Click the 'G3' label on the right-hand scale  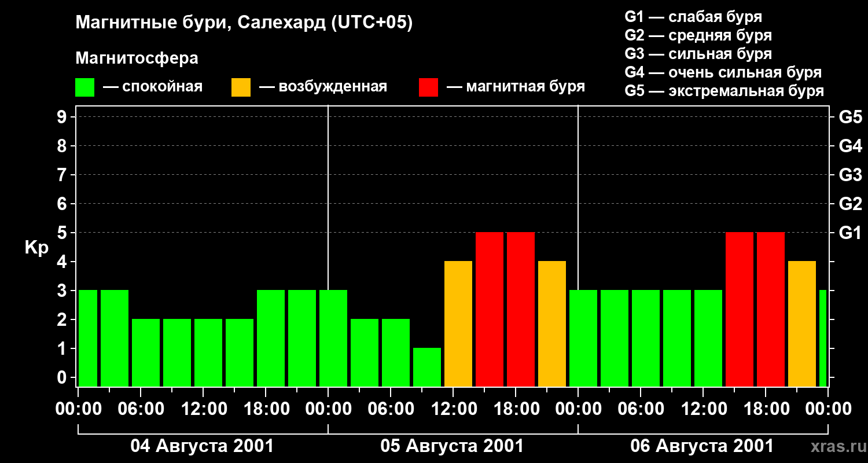point(850,175)
